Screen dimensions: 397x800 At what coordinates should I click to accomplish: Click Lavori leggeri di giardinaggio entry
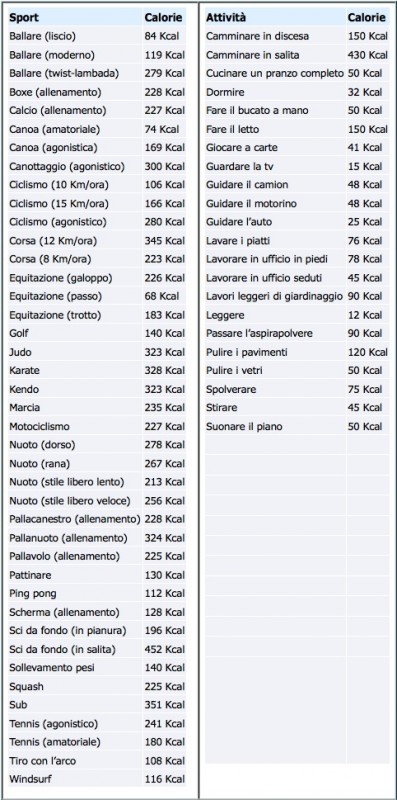tap(275, 296)
